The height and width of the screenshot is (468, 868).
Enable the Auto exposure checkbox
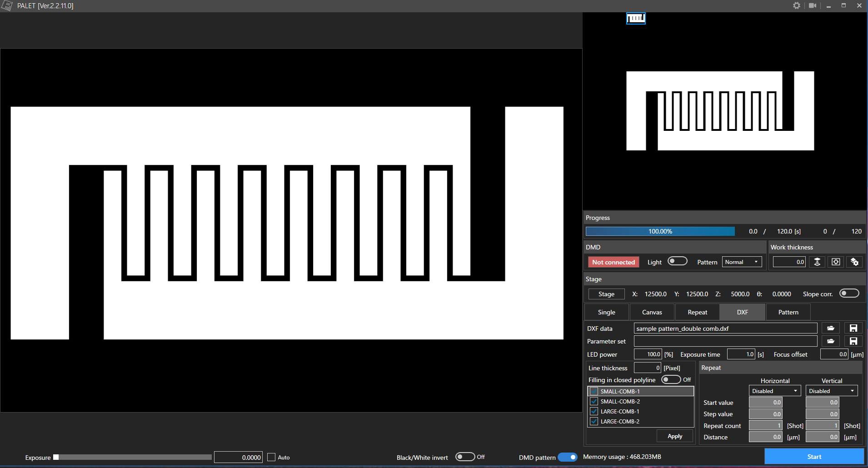[x=271, y=457]
